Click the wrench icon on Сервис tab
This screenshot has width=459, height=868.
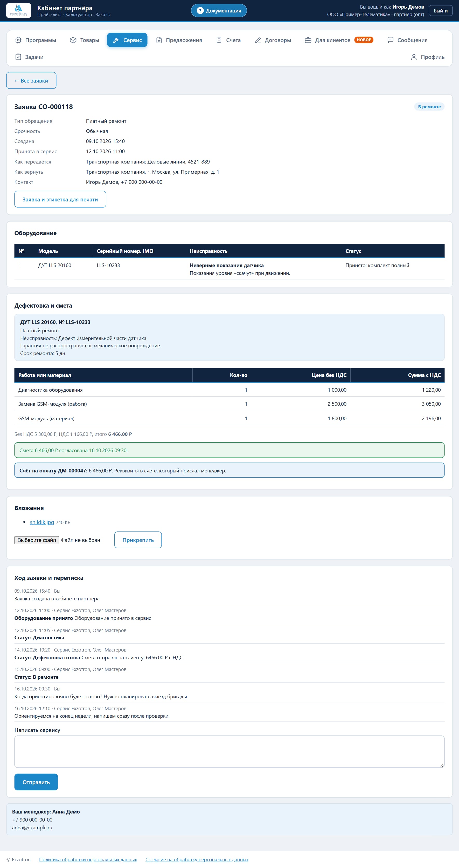pos(116,40)
